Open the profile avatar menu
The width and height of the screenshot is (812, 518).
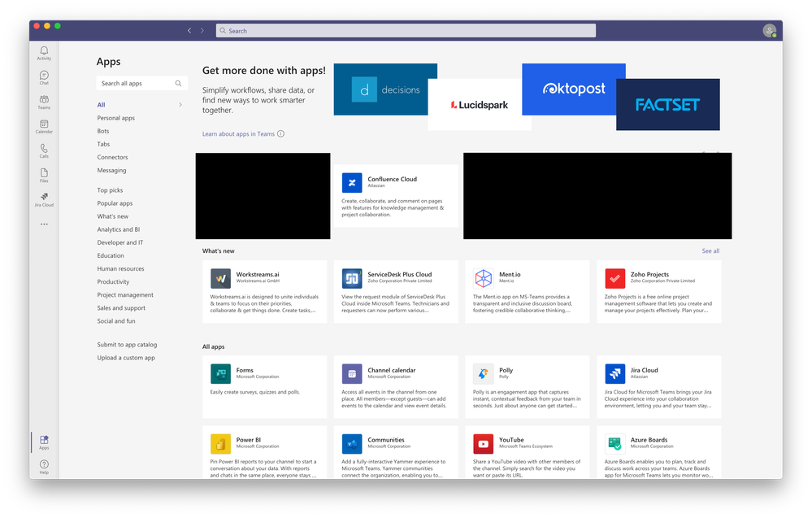pyautogui.click(x=769, y=31)
